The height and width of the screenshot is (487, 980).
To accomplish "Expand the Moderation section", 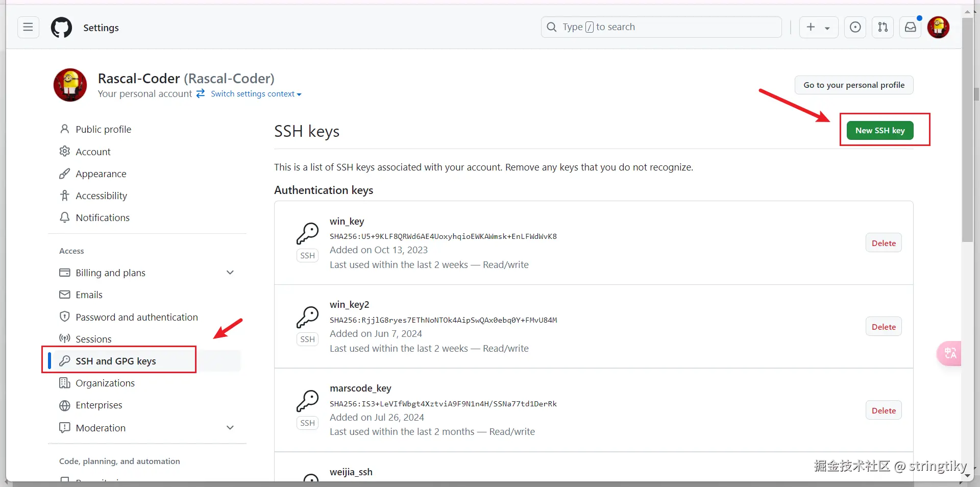I will 230,428.
